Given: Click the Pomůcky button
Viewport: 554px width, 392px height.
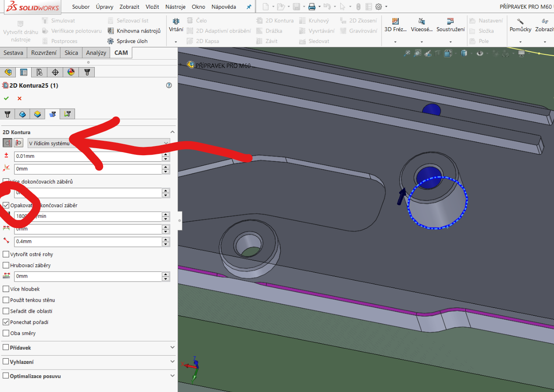Looking at the screenshot, I should point(520,25).
